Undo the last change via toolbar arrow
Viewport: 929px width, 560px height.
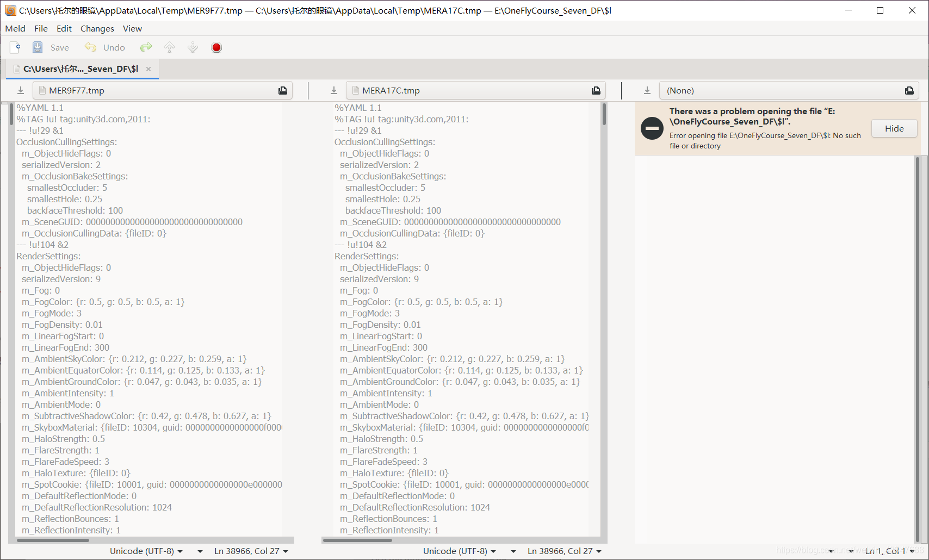click(x=90, y=48)
